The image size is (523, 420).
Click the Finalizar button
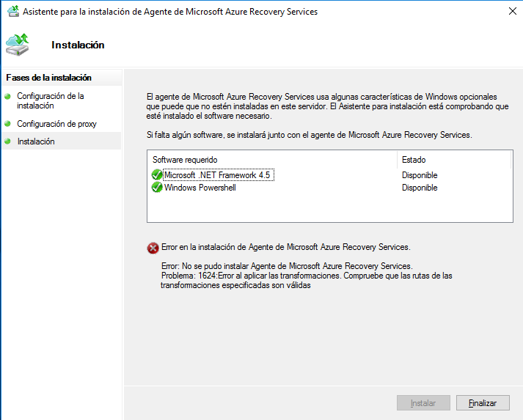[x=483, y=403]
